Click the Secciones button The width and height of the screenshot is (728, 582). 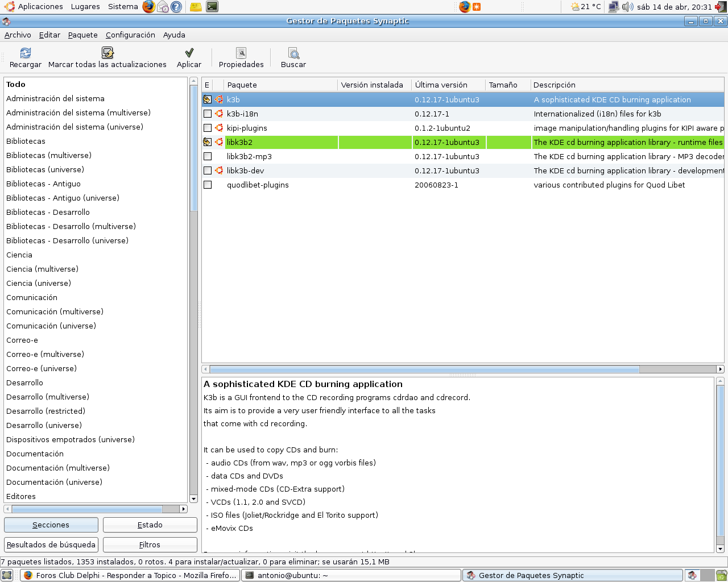pyautogui.click(x=51, y=525)
